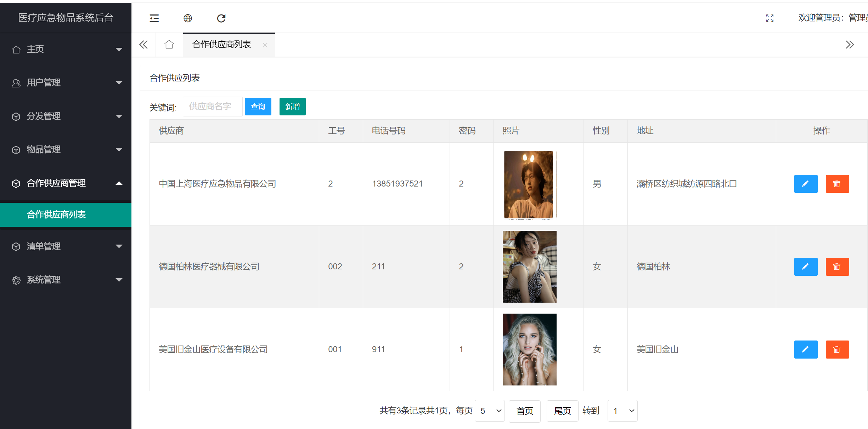Open the 转到 page number dropdown
Image resolution: width=868 pixels, height=429 pixels.
[x=622, y=411]
